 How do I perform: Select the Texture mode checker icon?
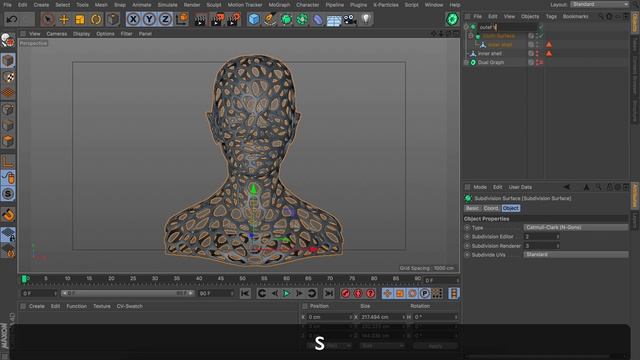tap(8, 77)
